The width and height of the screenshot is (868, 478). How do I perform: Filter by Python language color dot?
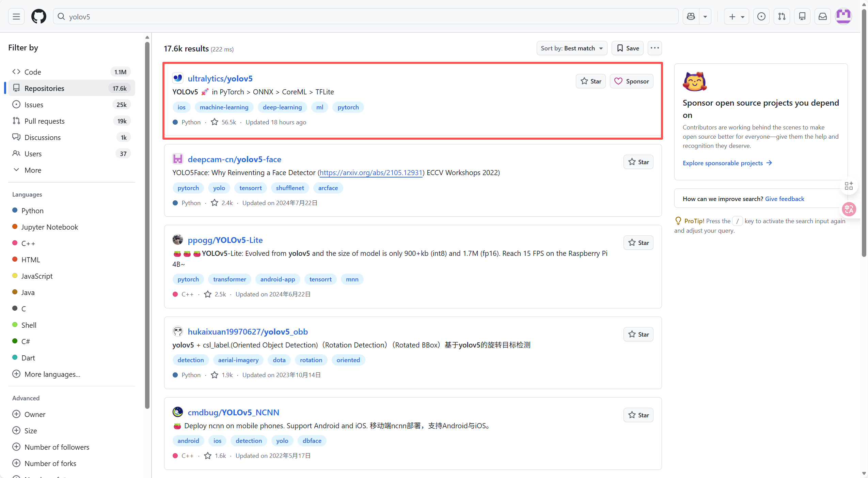tap(15, 210)
